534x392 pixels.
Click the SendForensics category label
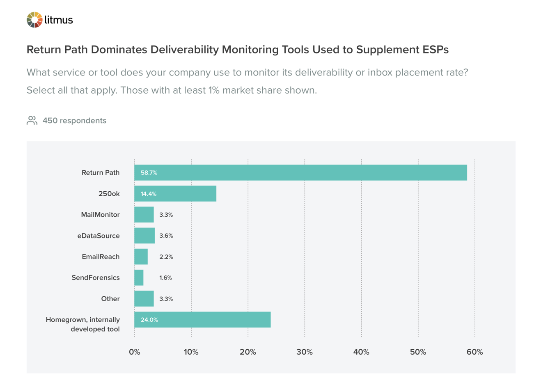click(96, 277)
